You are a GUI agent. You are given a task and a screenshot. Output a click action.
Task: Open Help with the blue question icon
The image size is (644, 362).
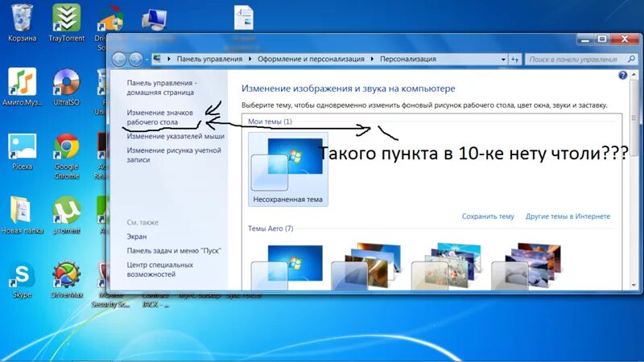point(622,75)
